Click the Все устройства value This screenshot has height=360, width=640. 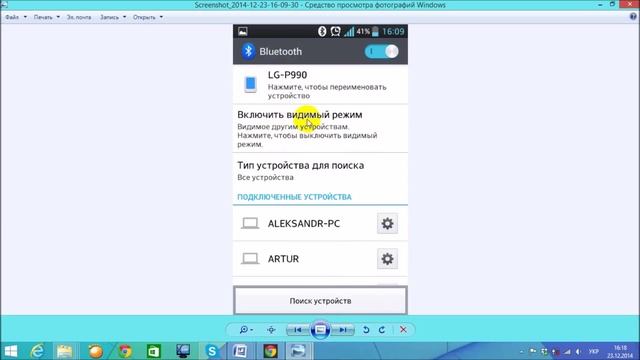pos(265,178)
